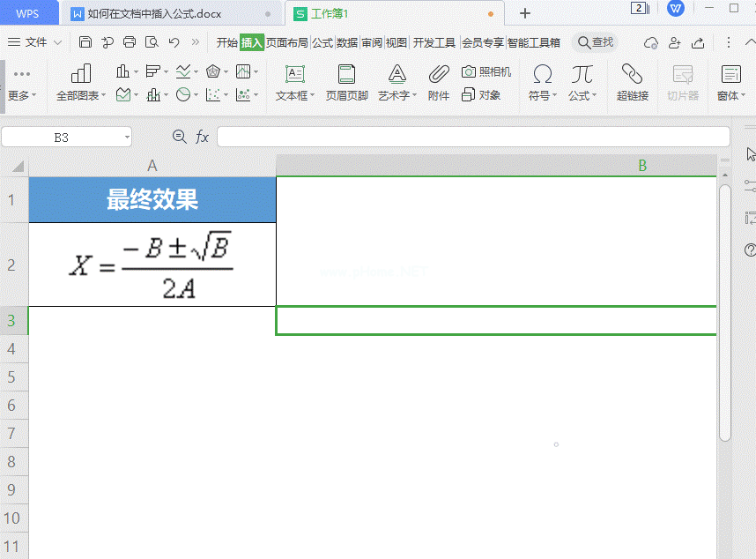Select column A header
This screenshot has width=756, height=559.
[x=152, y=166]
